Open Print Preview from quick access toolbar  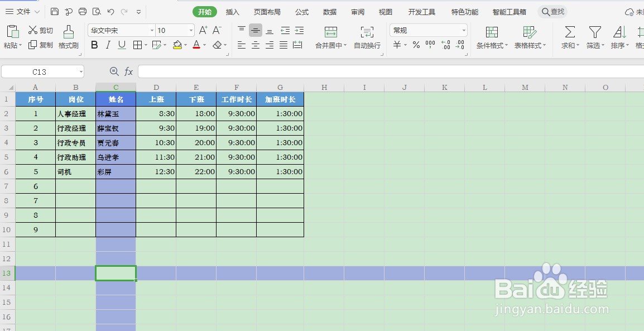coord(97,12)
